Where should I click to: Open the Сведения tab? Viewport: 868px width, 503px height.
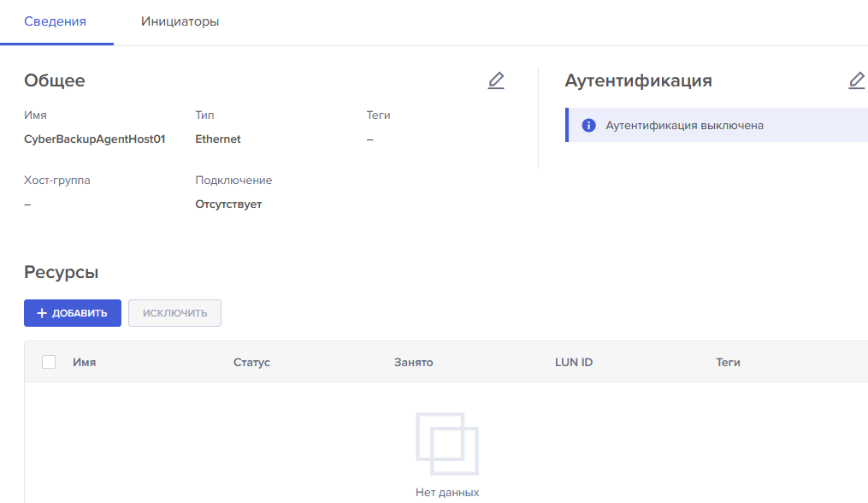(x=55, y=22)
